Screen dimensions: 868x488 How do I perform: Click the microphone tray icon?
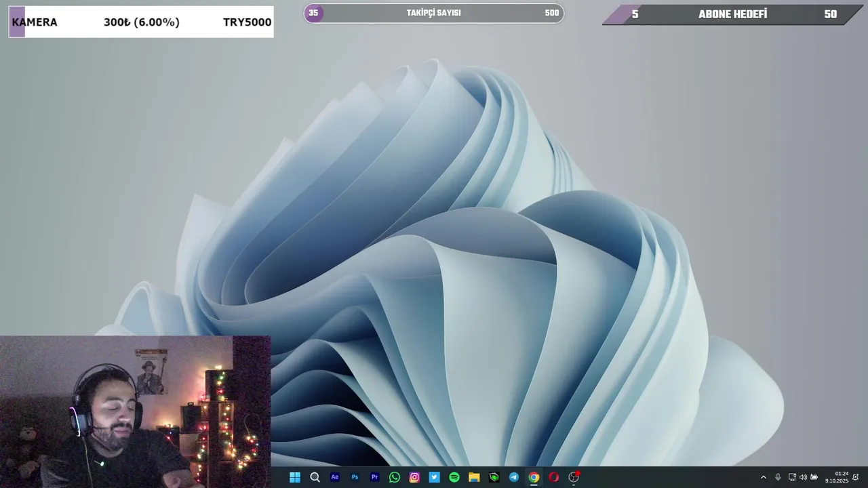778,477
